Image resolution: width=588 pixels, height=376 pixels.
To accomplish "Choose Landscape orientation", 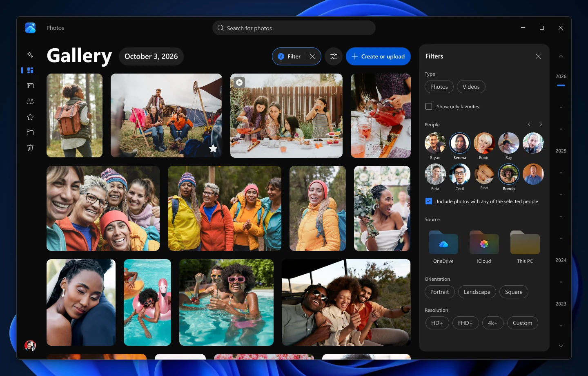I will pyautogui.click(x=477, y=292).
